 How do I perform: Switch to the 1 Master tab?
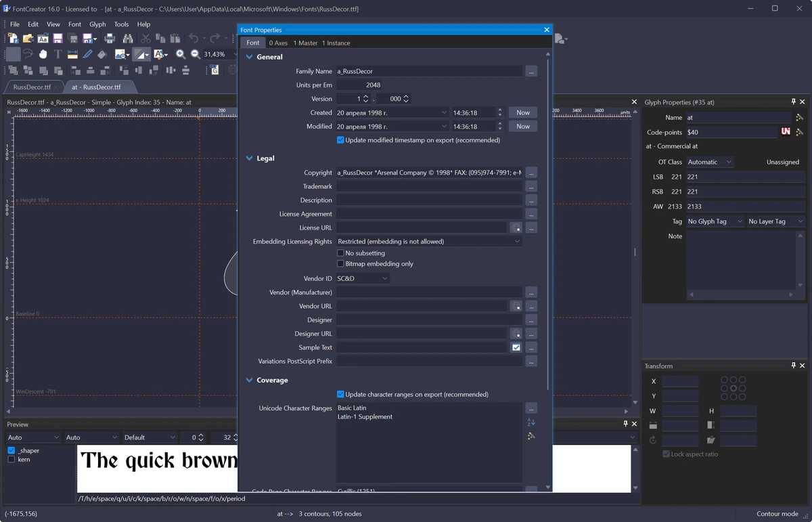tap(305, 43)
